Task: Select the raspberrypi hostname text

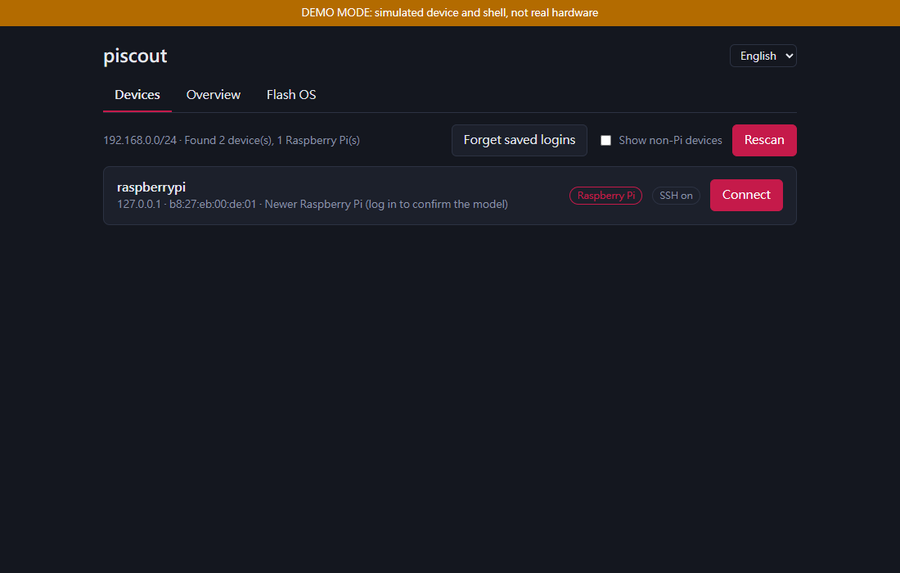Action: 152,187
